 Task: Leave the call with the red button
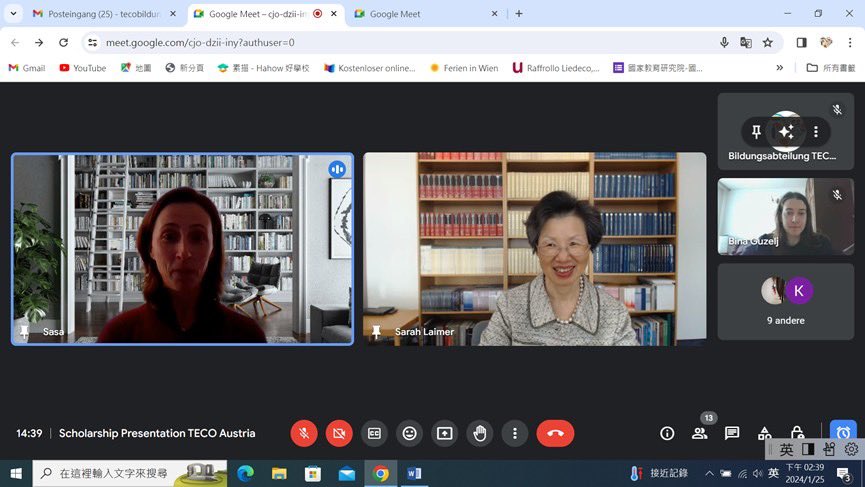click(x=555, y=433)
